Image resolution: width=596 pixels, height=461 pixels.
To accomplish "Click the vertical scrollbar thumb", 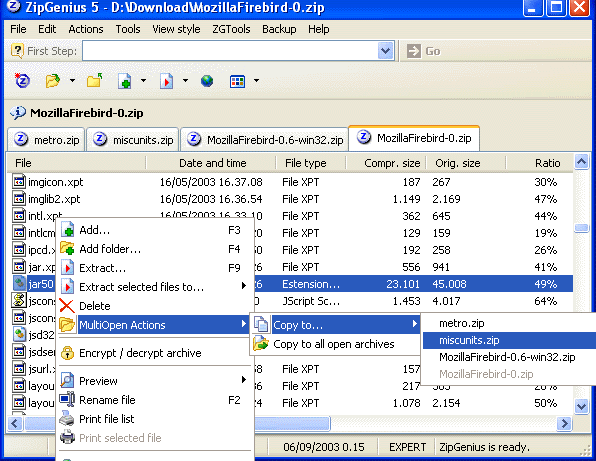I will point(582,228).
